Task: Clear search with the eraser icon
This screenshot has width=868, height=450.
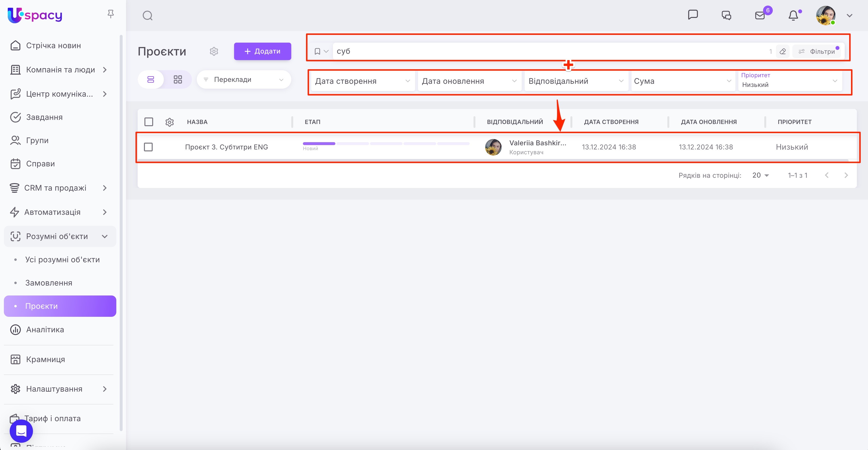Action: click(782, 52)
